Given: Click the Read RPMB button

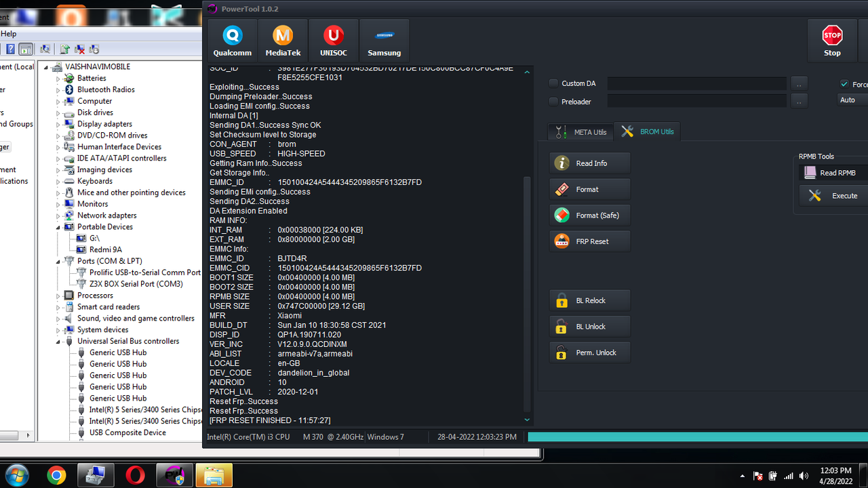Looking at the screenshot, I should 834,173.
